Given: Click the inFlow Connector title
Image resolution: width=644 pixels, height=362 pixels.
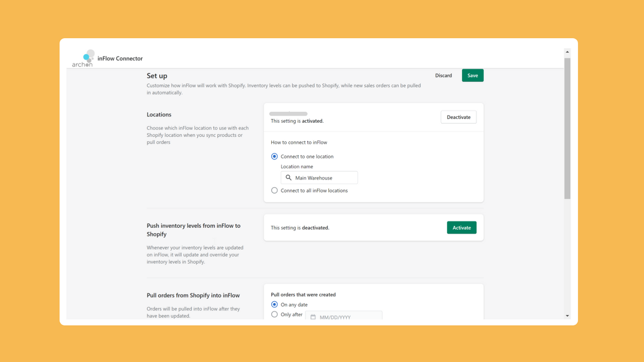Looking at the screenshot, I should [x=120, y=58].
